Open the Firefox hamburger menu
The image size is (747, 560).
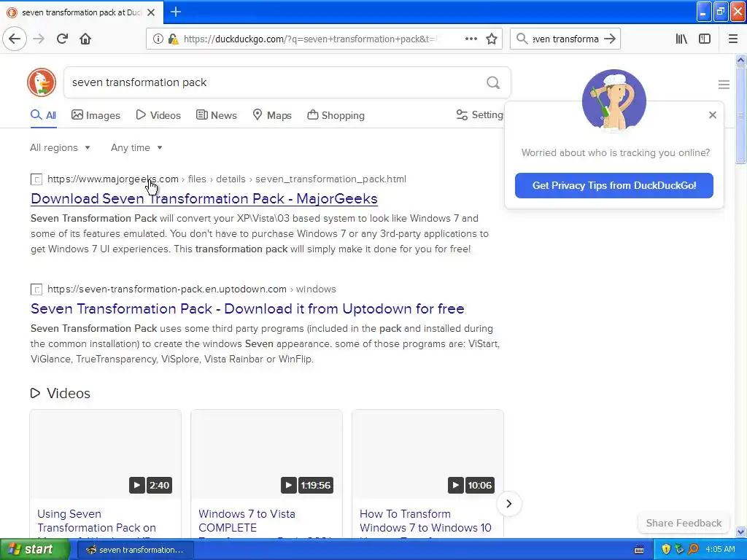coord(733,39)
